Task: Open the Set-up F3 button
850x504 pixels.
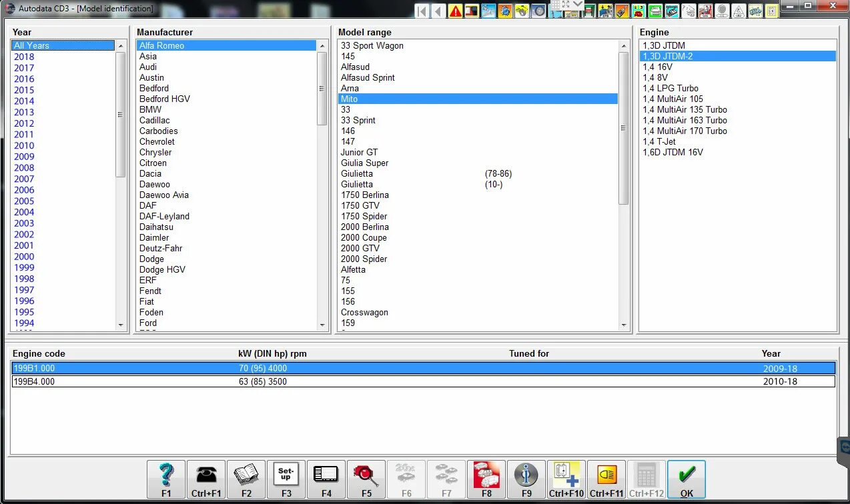Action: click(x=286, y=479)
